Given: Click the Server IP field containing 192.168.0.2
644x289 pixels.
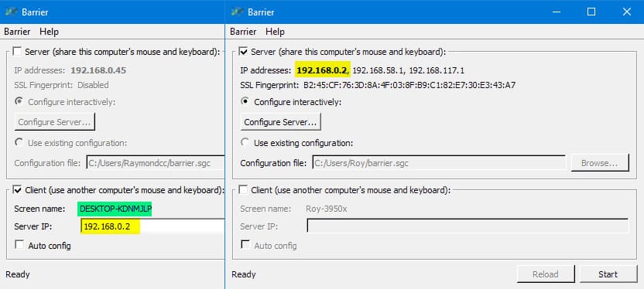Looking at the screenshot, I should click(152, 226).
